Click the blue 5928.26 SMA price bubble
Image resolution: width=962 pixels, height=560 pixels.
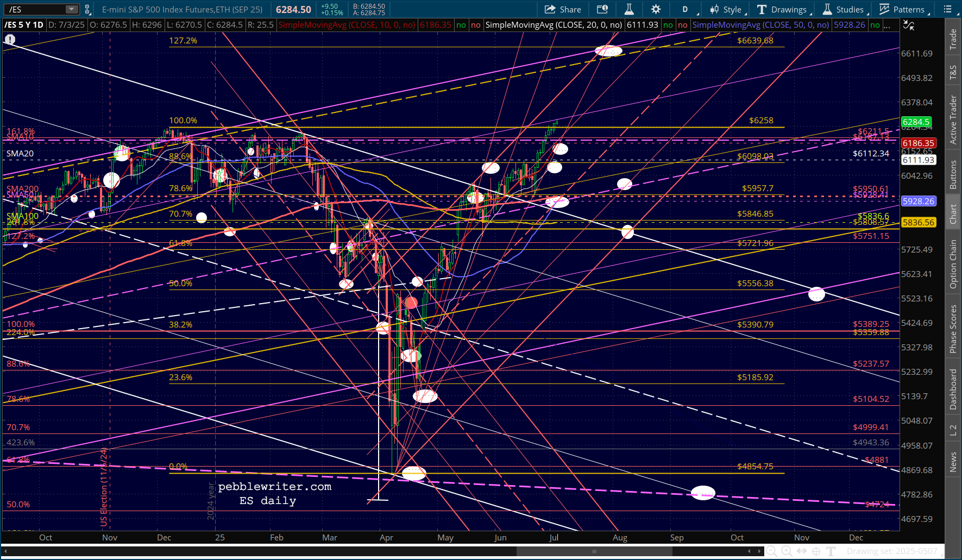[x=919, y=202]
